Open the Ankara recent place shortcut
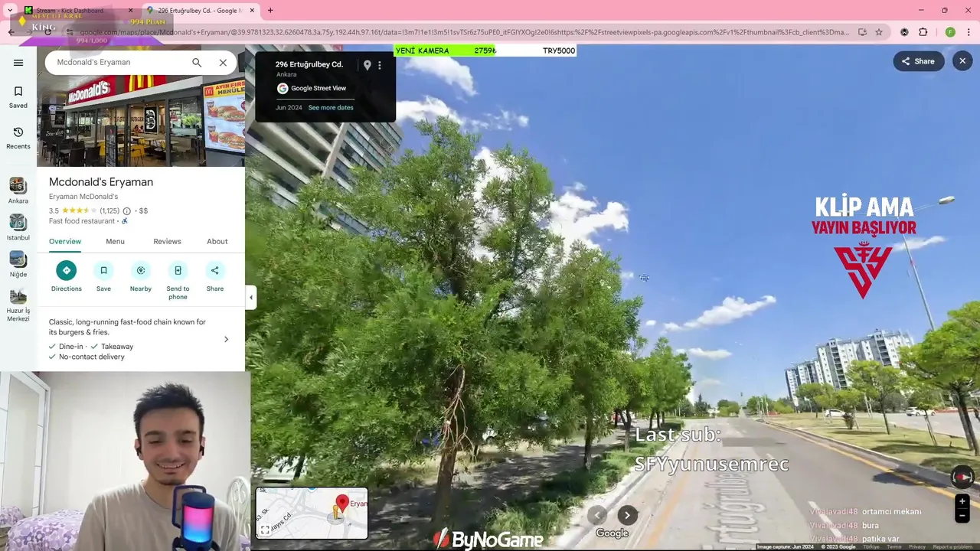This screenshot has height=551, width=980. point(18,191)
